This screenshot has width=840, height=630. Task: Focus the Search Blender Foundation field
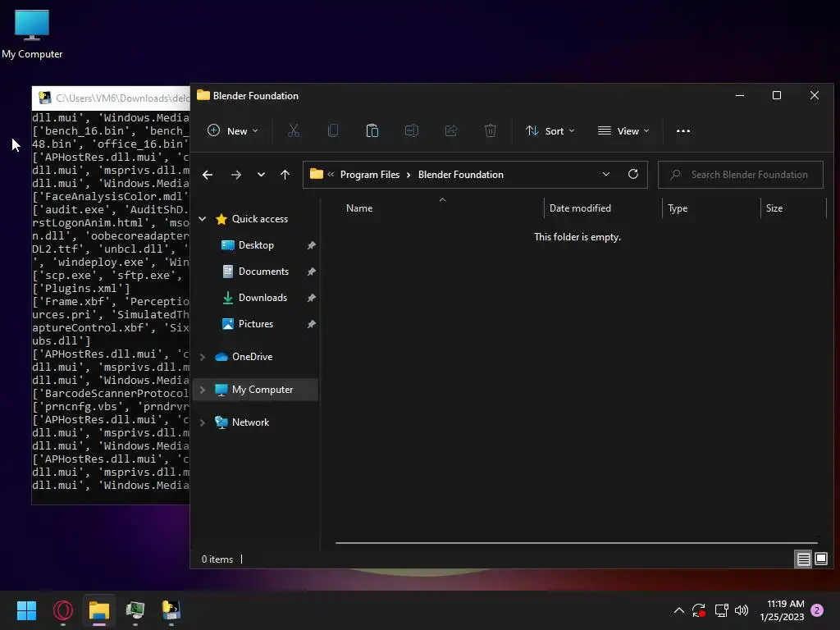(741, 175)
